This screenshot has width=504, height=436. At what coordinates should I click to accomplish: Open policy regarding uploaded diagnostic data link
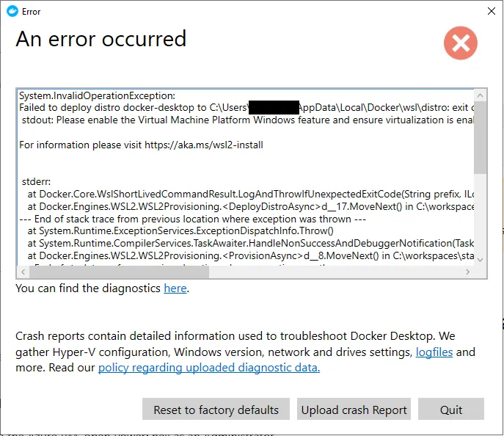pyautogui.click(x=209, y=368)
